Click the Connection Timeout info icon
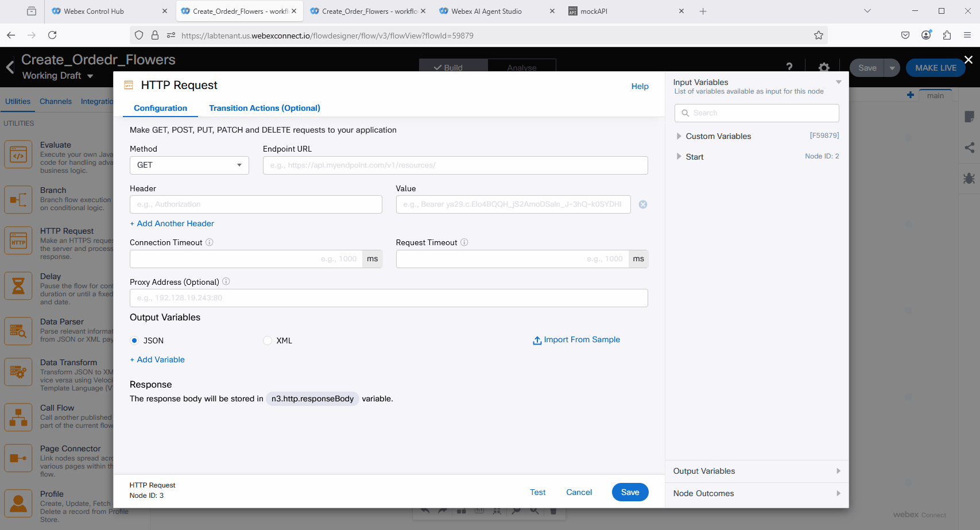The height and width of the screenshot is (530, 980). (x=210, y=242)
